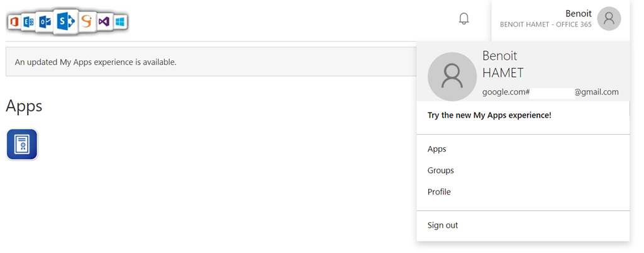Click the orange SharePoint Designer icon
644x253 pixels.
pyautogui.click(x=87, y=22)
